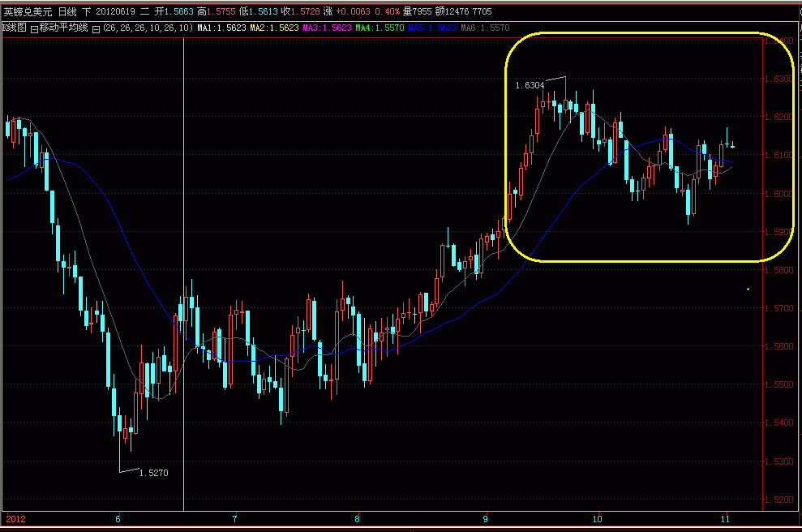Click the change value +0.0063
This screenshot has height=532, width=802.
(x=353, y=11)
